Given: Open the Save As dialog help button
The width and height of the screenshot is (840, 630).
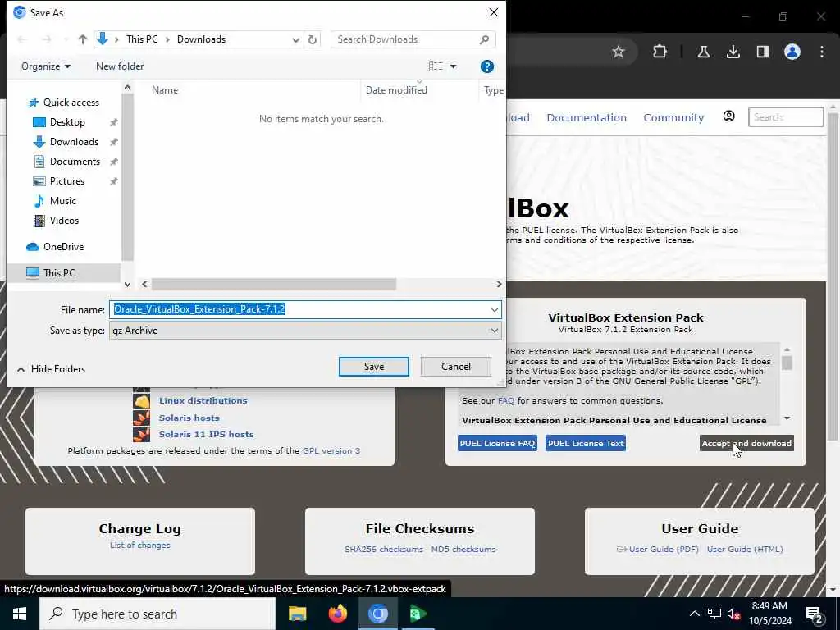Looking at the screenshot, I should coord(487,66).
